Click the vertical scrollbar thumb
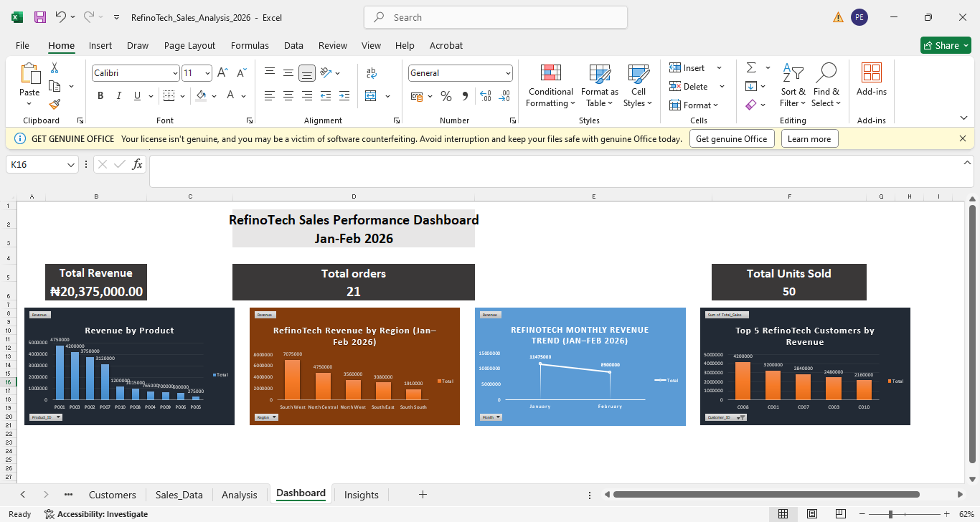The image size is (980, 522). tap(972, 334)
